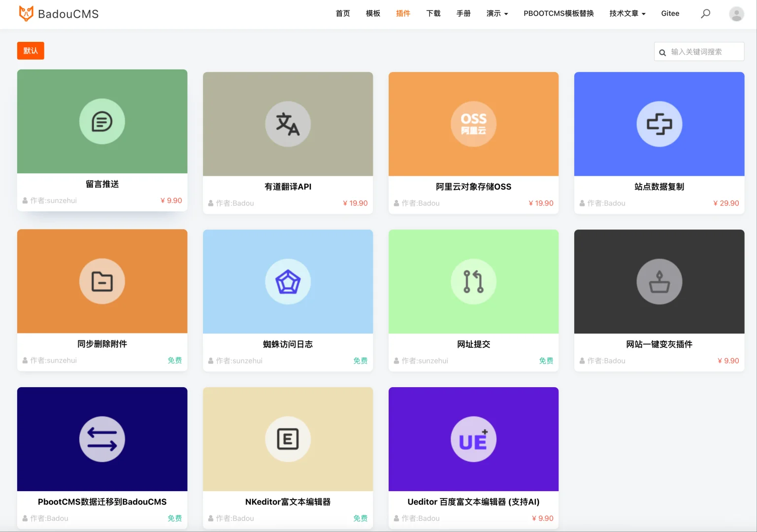Open the Gitee link

pos(670,13)
